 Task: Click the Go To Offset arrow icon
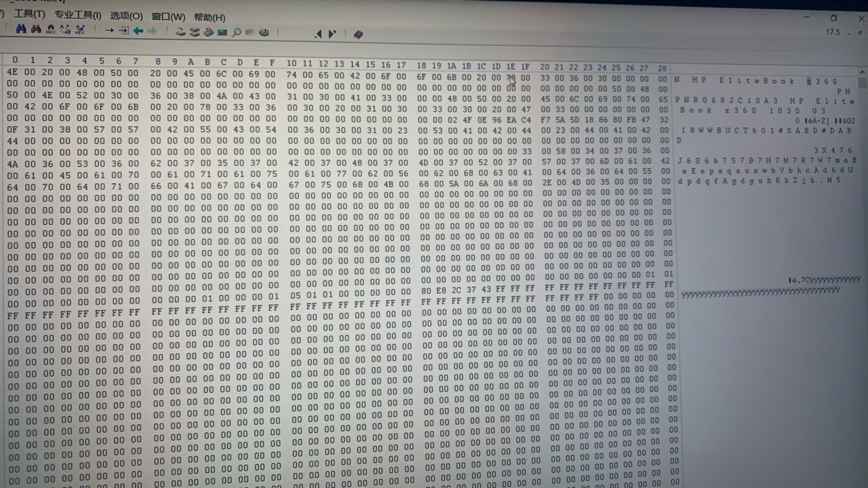[x=108, y=31]
